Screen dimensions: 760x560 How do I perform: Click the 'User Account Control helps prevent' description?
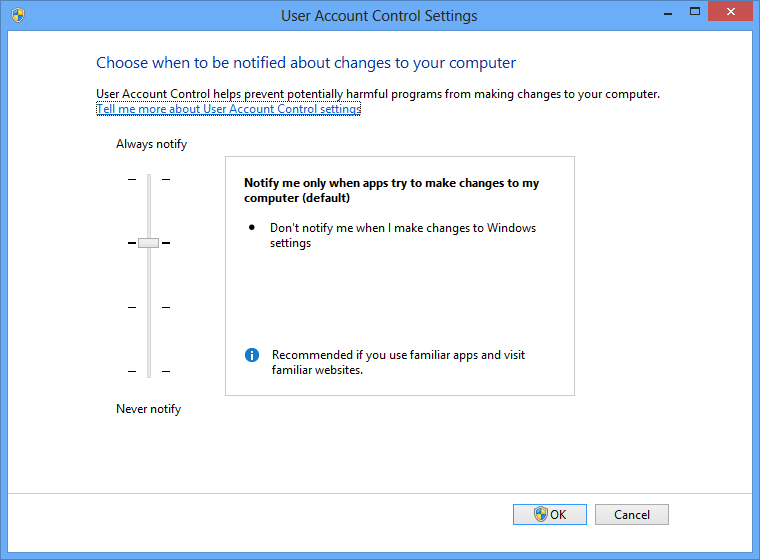378,94
